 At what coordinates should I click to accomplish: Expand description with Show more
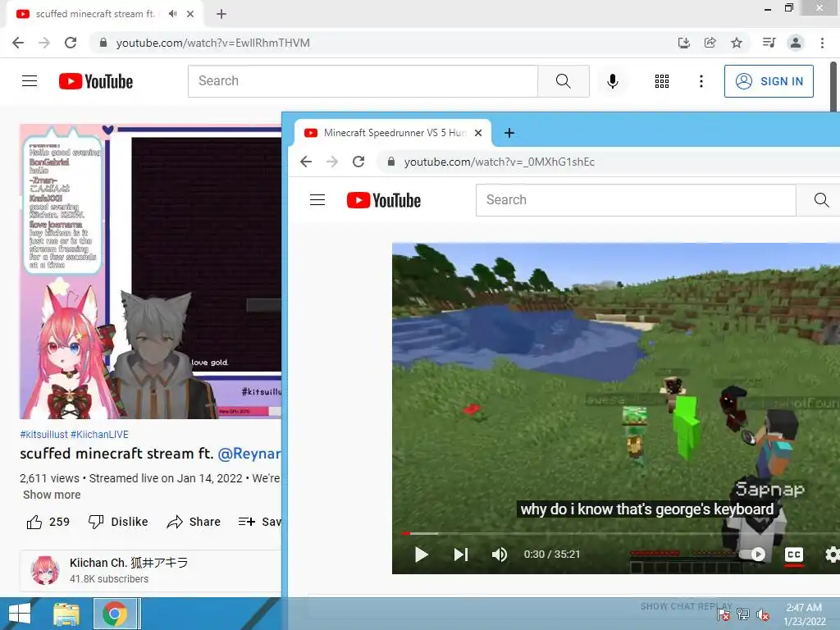click(52, 495)
